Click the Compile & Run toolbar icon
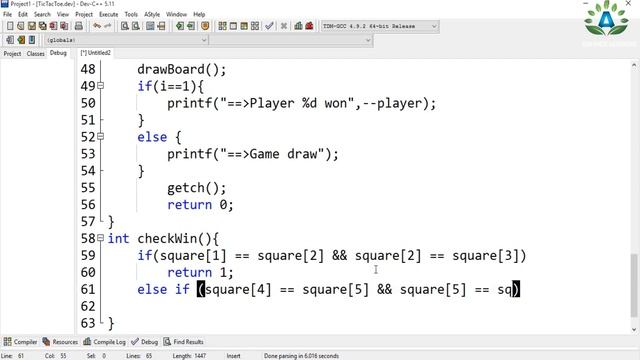 [244, 26]
